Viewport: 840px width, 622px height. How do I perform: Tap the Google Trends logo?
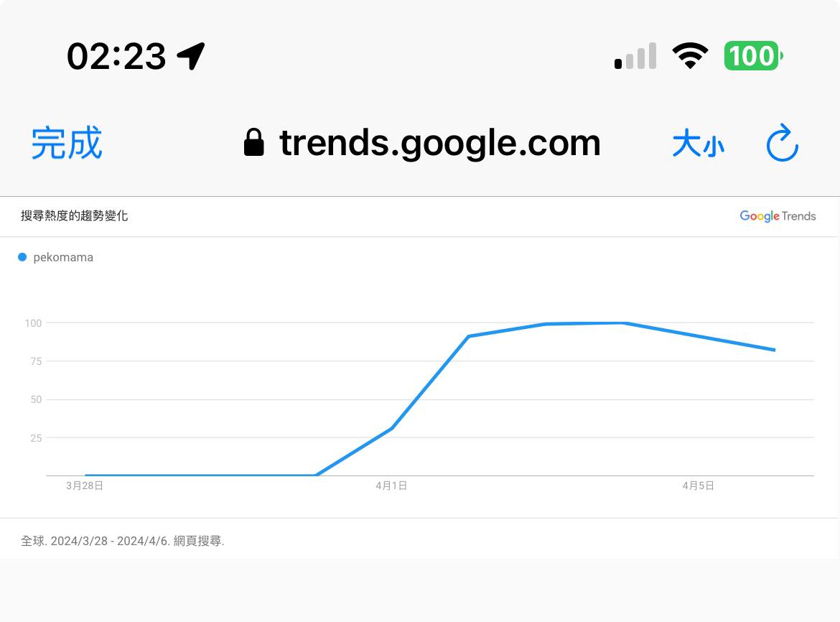tap(778, 216)
